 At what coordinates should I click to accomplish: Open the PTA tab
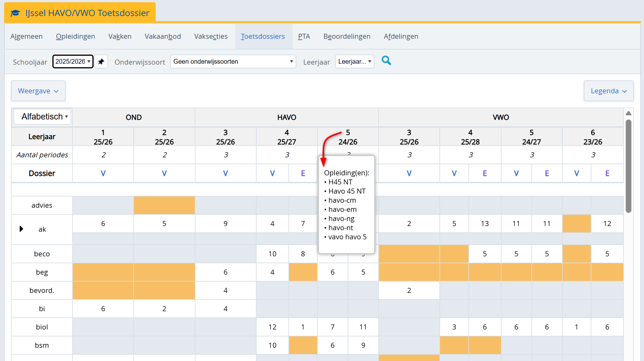point(304,37)
